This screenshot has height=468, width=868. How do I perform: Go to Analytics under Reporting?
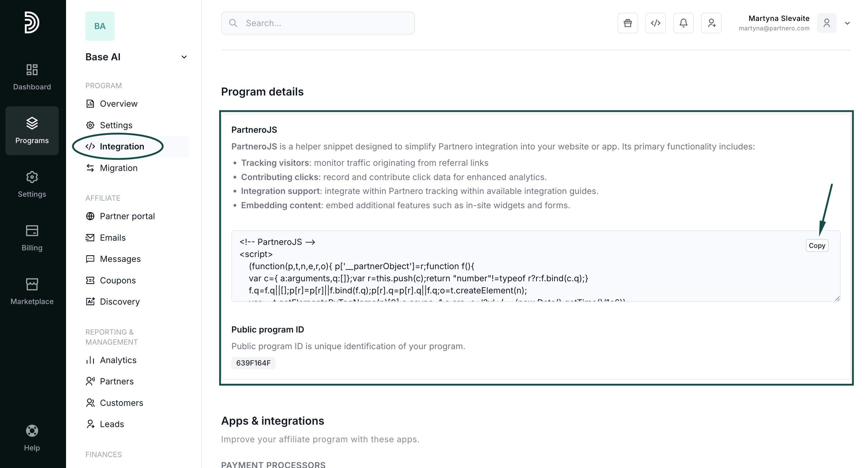118,360
